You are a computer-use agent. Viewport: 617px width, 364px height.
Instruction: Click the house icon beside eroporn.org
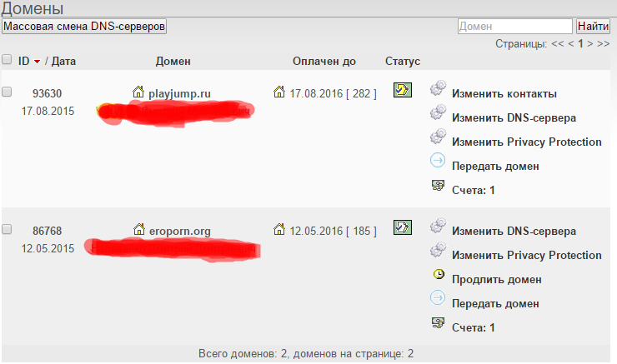[139, 229]
